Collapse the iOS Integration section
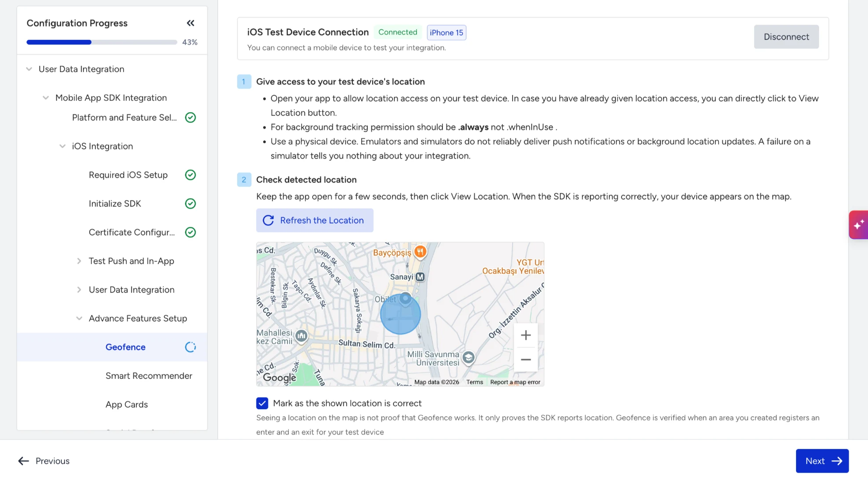Viewport: 868px width, 482px height. 62,146
